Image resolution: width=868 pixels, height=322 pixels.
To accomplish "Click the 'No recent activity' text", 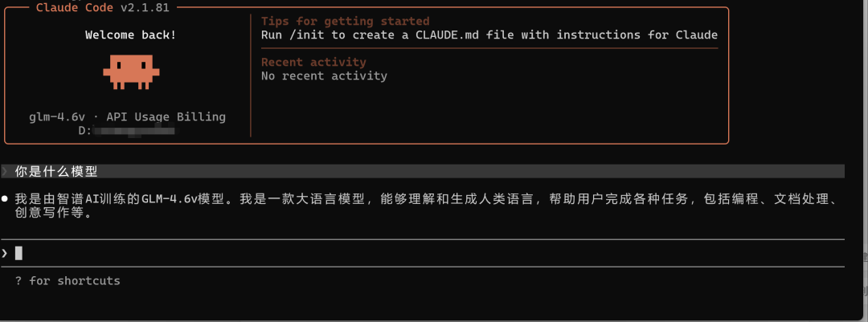I will 324,76.
